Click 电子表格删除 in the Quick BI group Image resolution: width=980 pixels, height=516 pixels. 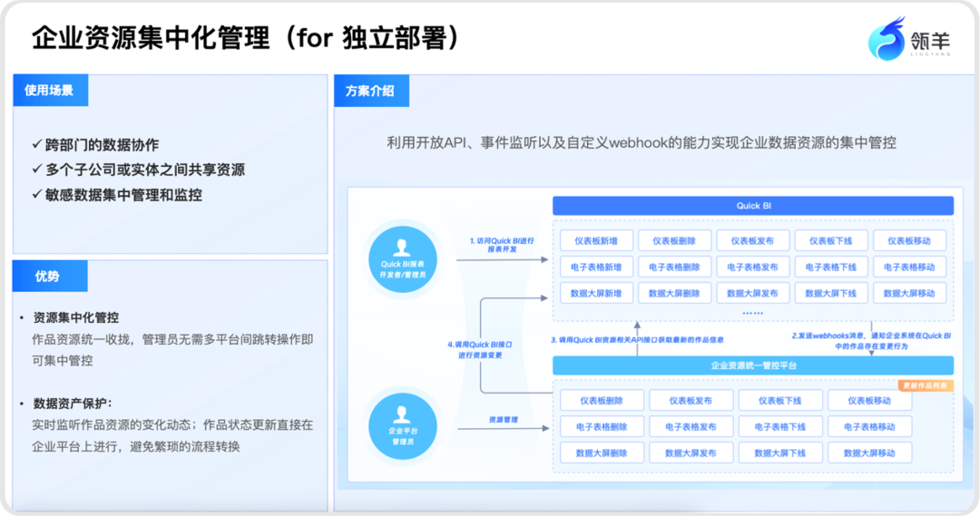tap(674, 268)
